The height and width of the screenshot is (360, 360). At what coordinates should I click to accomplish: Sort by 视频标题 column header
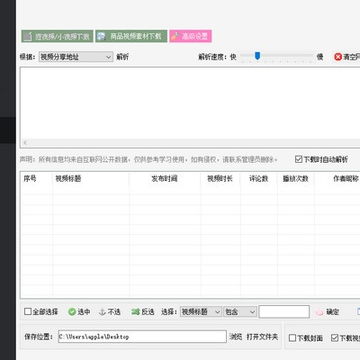tap(91, 179)
